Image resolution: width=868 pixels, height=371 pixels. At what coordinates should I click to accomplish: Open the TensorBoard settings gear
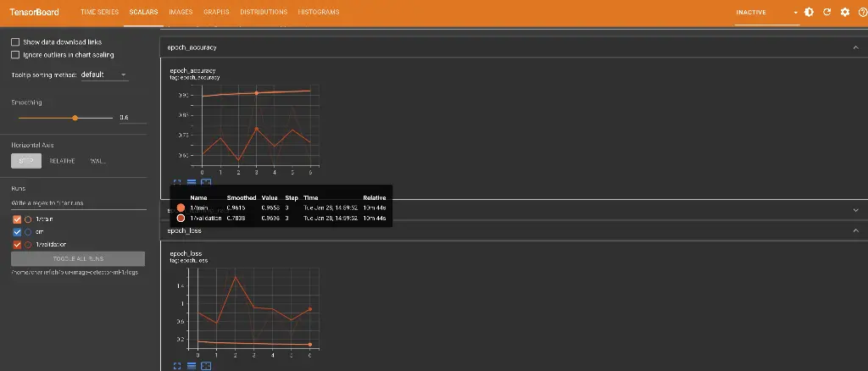(844, 13)
